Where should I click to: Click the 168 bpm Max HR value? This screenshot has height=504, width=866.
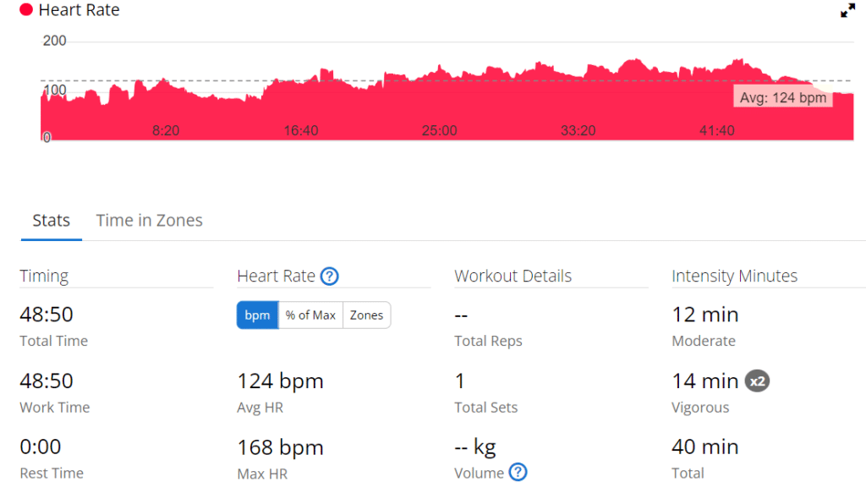[x=281, y=447]
